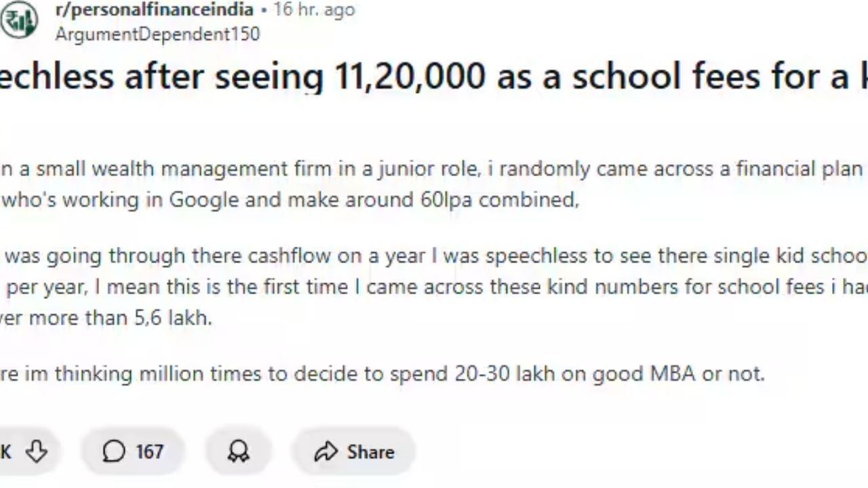This screenshot has height=488, width=868.
Task: Click the sentence about the good MBA
Action: [382, 373]
